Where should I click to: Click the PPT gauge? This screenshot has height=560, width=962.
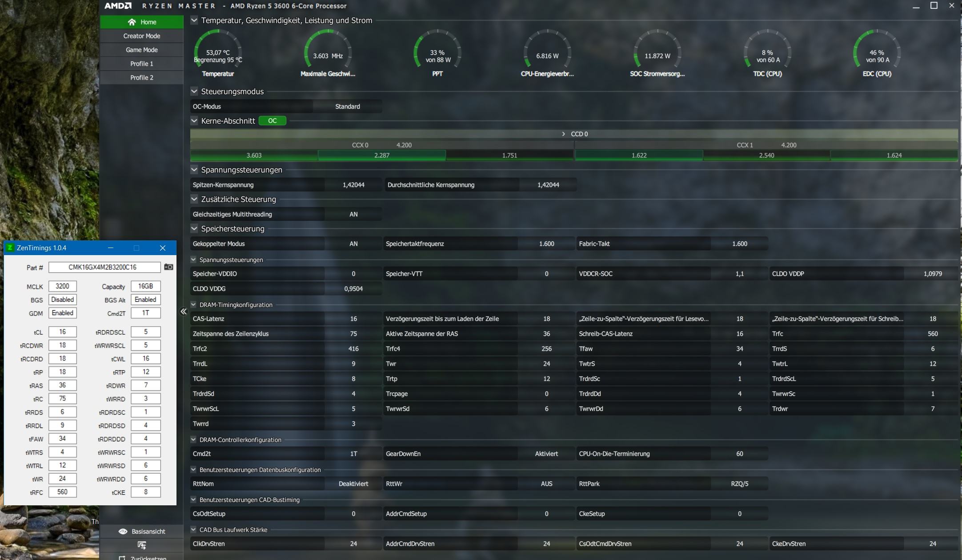(x=438, y=53)
